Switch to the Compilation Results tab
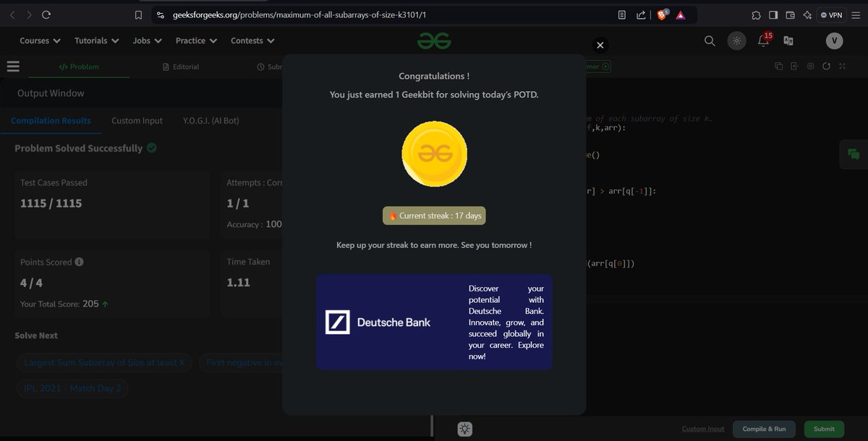 coord(51,121)
